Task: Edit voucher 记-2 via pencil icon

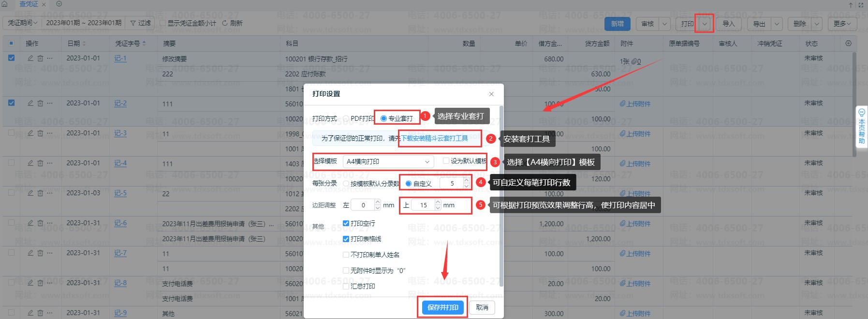Action: tap(30, 103)
